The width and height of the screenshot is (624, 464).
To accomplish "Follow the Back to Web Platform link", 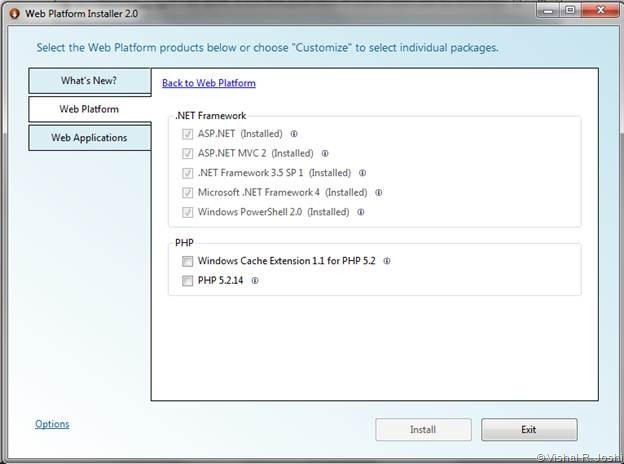I will coord(208,83).
